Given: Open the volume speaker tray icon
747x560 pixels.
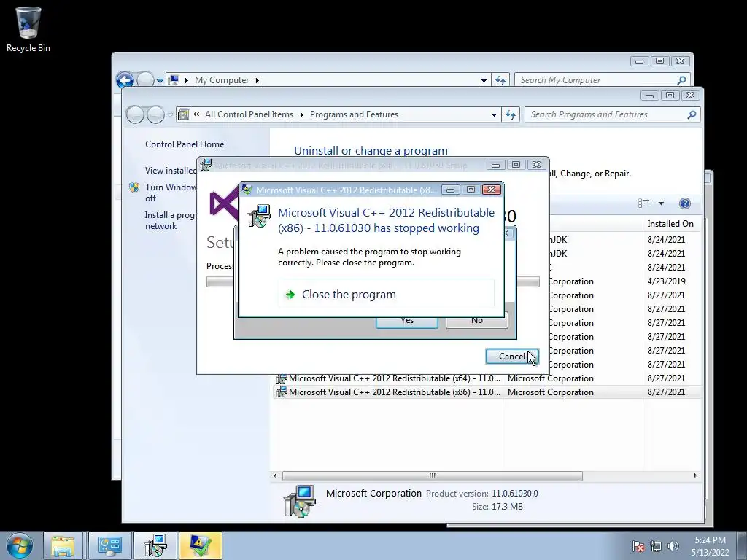Looking at the screenshot, I should point(673,546).
